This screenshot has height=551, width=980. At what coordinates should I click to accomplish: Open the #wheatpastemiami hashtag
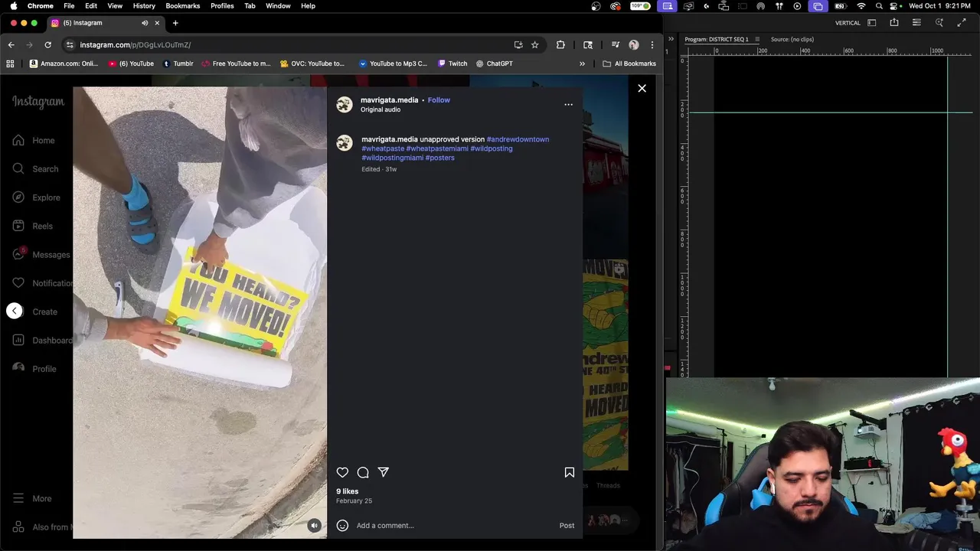point(436,148)
